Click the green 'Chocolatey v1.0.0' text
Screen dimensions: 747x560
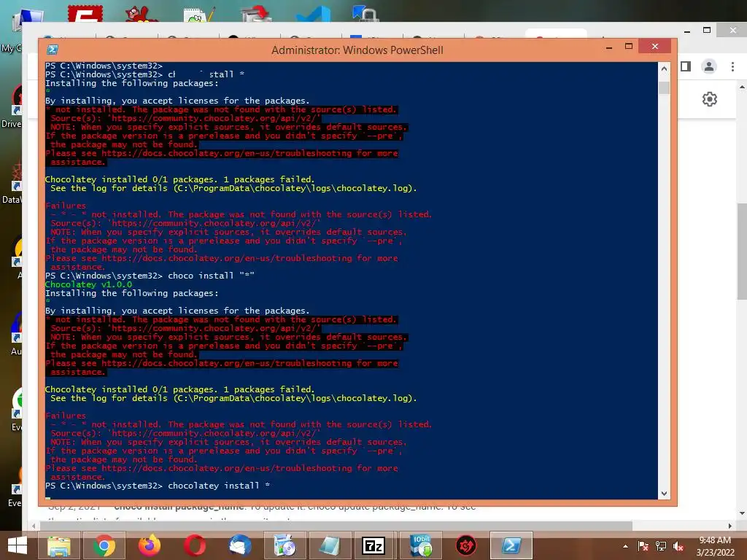pyautogui.click(x=88, y=284)
